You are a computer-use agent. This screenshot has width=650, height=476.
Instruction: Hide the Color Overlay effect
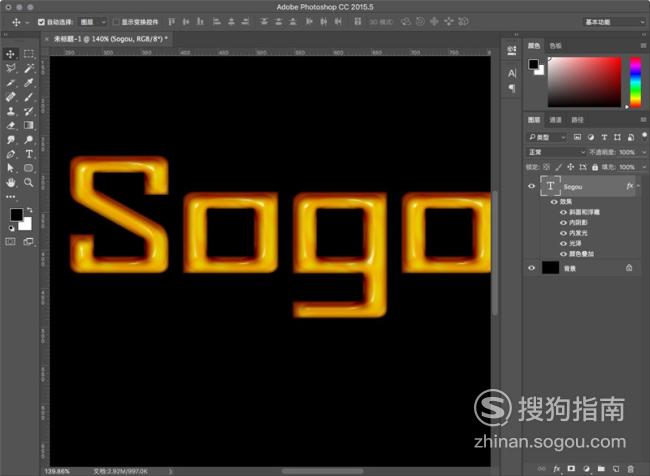[563, 254]
